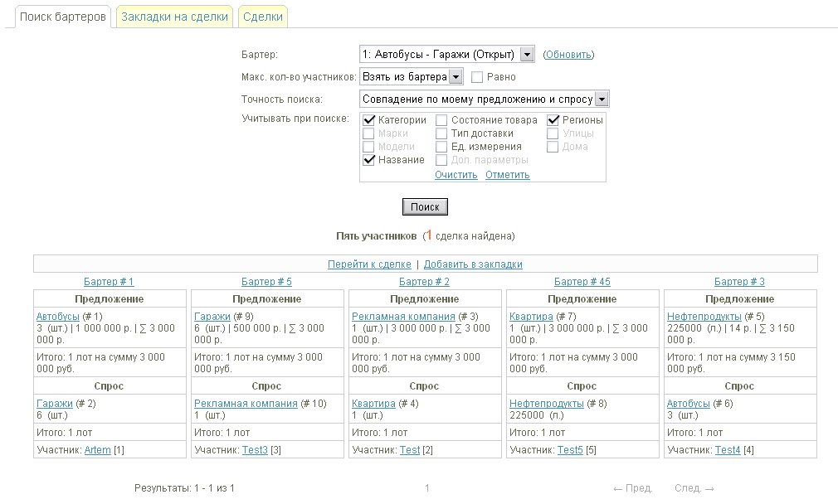Uncheck the Название checkbox
The width and height of the screenshot is (838, 504).
pyautogui.click(x=370, y=160)
